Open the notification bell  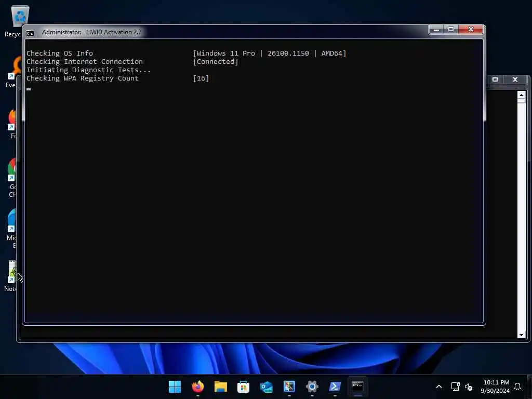(517, 387)
